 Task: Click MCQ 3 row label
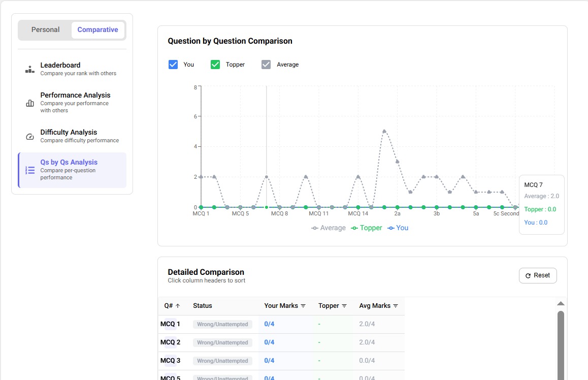pos(170,361)
